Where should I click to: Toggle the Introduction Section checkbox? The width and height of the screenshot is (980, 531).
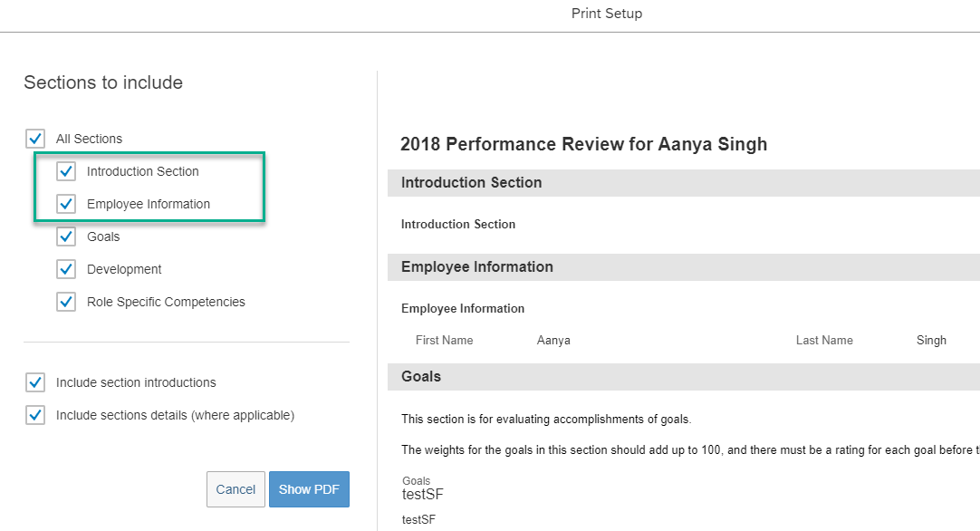65,171
